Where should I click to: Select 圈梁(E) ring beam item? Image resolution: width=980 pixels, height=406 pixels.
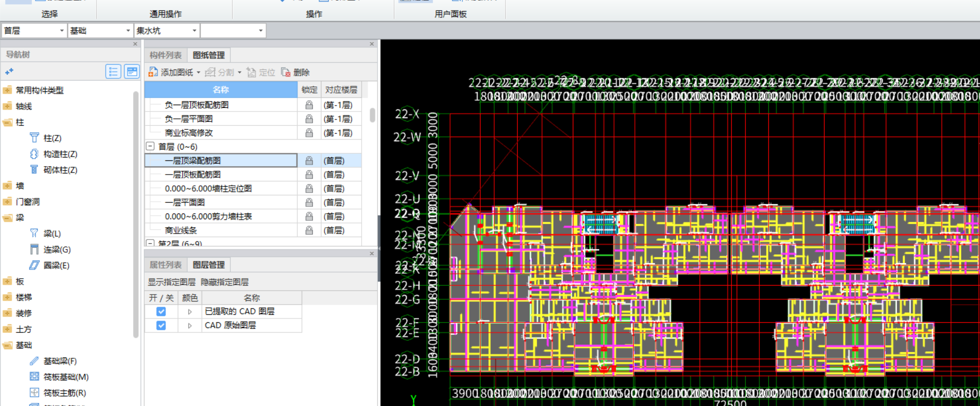(56, 265)
